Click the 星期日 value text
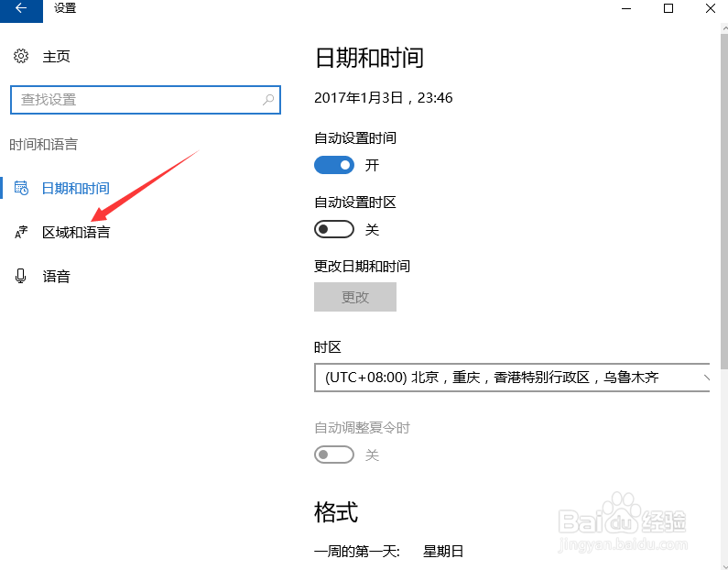728x570 pixels. 443,552
